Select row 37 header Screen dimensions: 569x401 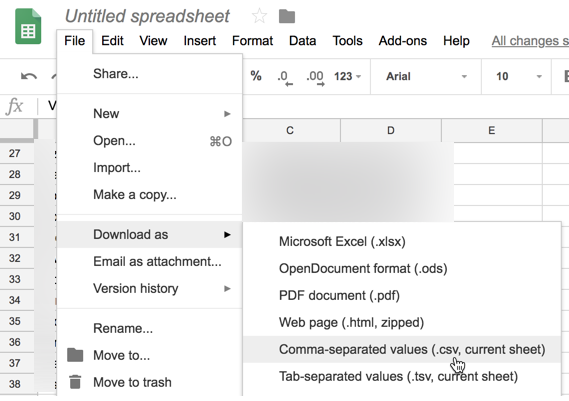[17, 363]
